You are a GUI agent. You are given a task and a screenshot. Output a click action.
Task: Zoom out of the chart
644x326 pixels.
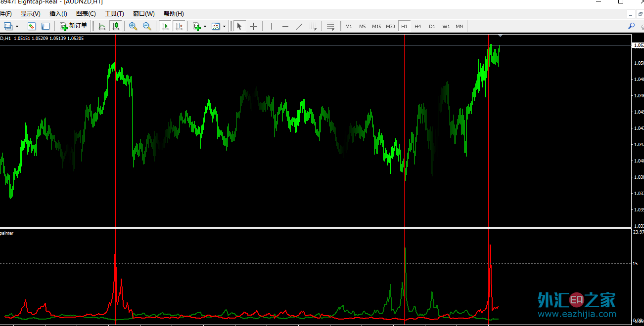(x=147, y=26)
